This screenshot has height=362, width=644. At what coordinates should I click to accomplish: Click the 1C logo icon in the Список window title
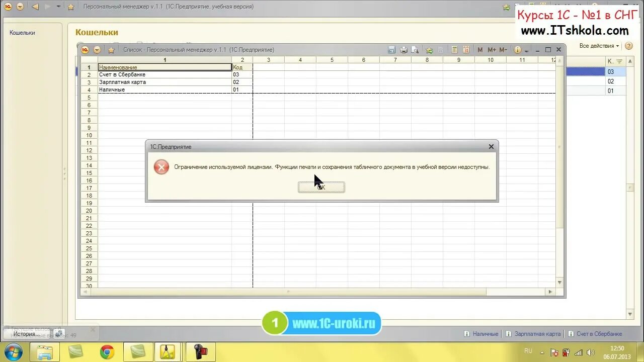point(85,50)
